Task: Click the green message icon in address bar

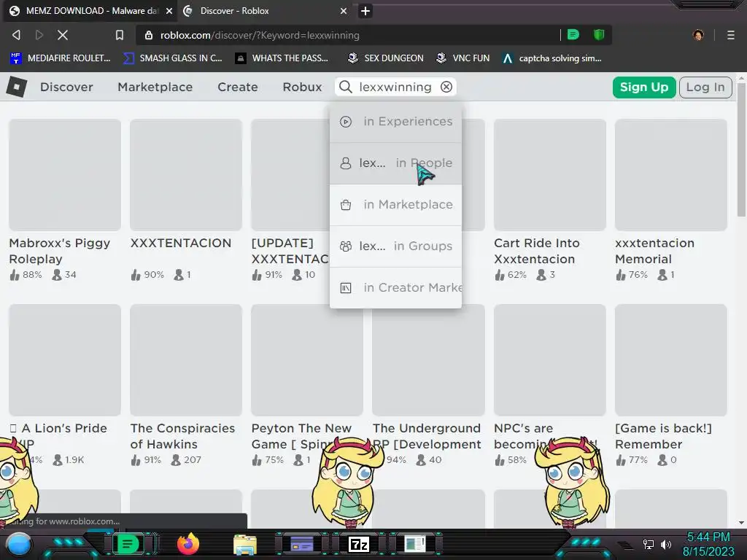Action: click(573, 34)
